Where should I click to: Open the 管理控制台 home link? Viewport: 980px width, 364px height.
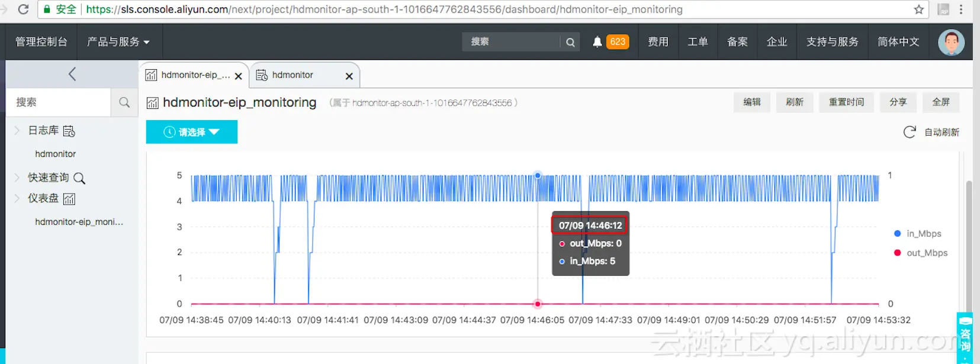coord(41,42)
